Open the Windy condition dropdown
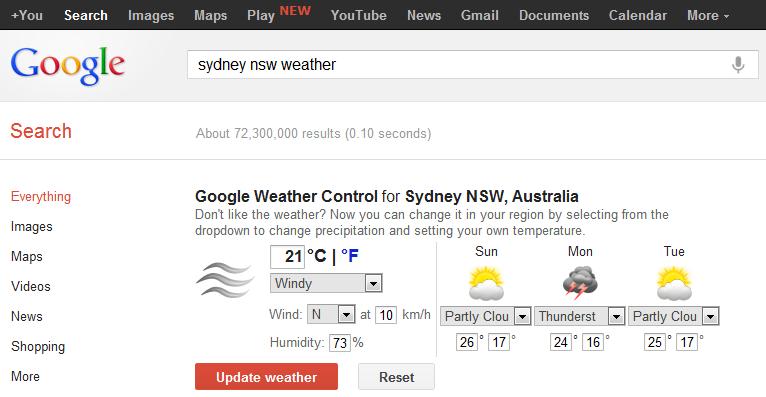Image resolution: width=766 pixels, height=397 pixels. click(326, 283)
